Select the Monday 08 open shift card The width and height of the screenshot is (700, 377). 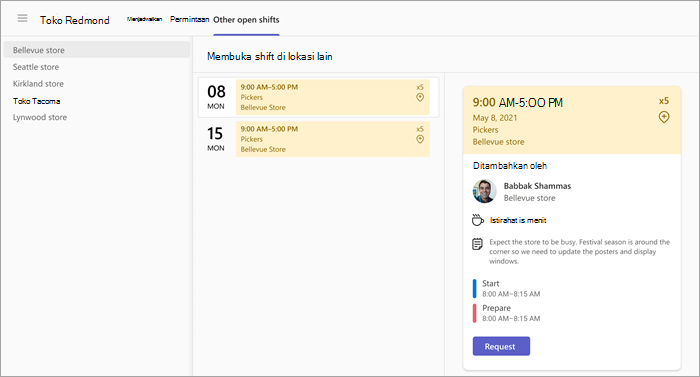(318, 97)
